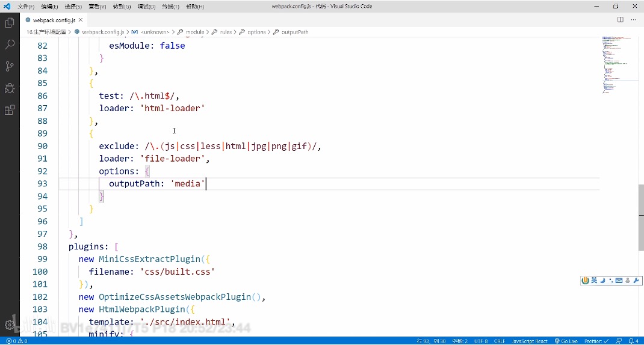Click the Prettier status item
Viewport: 644px width, 345px height.
[x=596, y=341]
